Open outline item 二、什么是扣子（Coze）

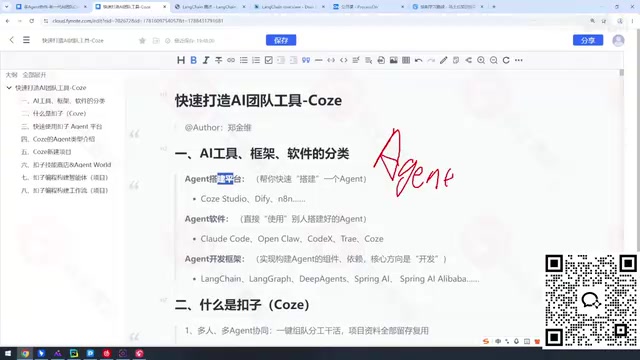53,113
